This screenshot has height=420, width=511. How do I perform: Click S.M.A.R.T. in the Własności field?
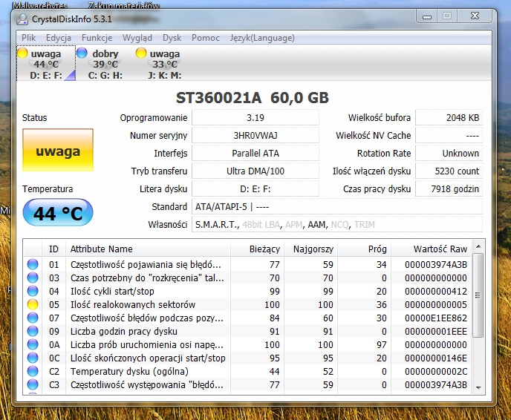point(216,225)
